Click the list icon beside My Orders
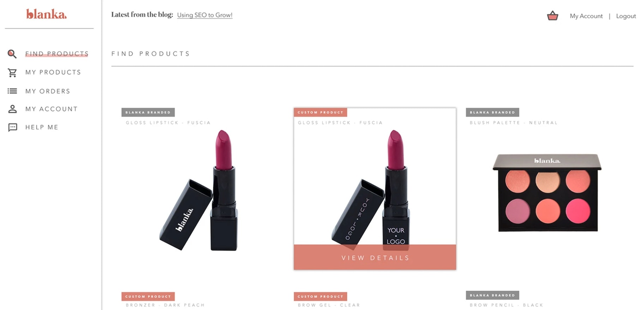 [12, 91]
